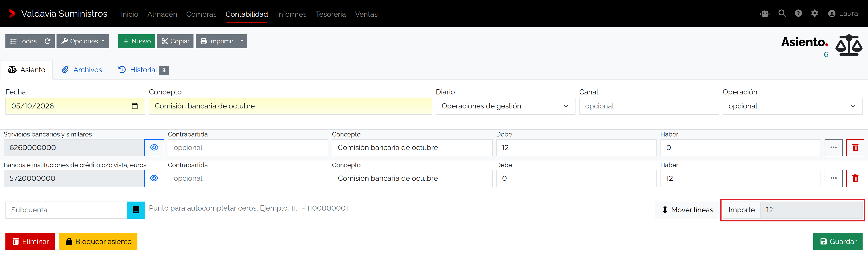Open the Diario select box
This screenshot has height=263, width=868.
(x=505, y=106)
